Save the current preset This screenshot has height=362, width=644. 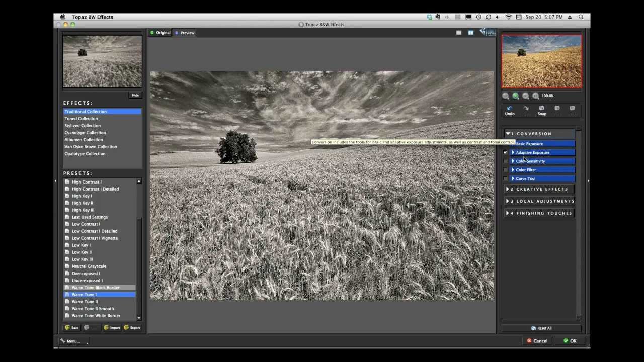[x=71, y=328]
